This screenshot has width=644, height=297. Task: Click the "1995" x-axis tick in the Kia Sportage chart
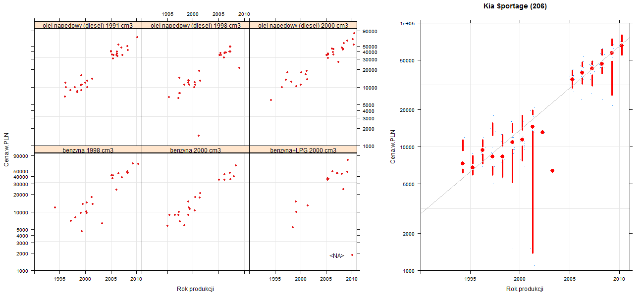pos(470,279)
